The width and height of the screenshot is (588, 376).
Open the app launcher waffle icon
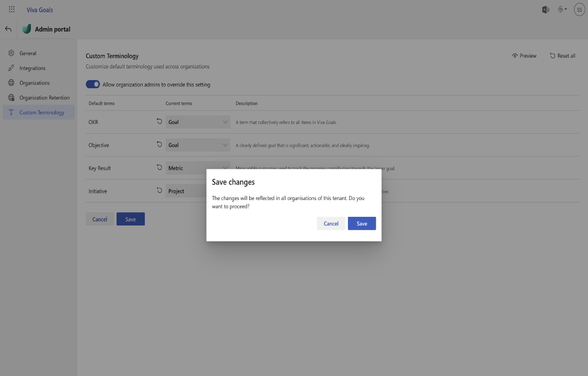pyautogui.click(x=12, y=9)
